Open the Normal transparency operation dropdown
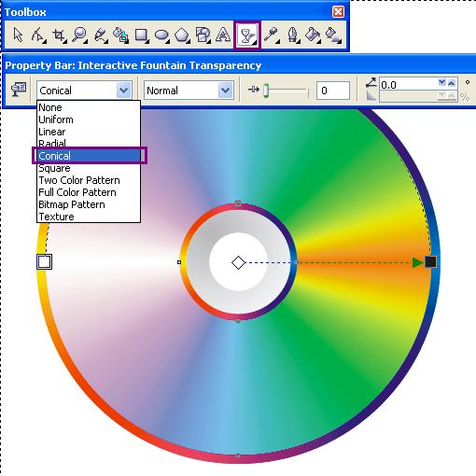The width and height of the screenshot is (476, 476). [226, 91]
